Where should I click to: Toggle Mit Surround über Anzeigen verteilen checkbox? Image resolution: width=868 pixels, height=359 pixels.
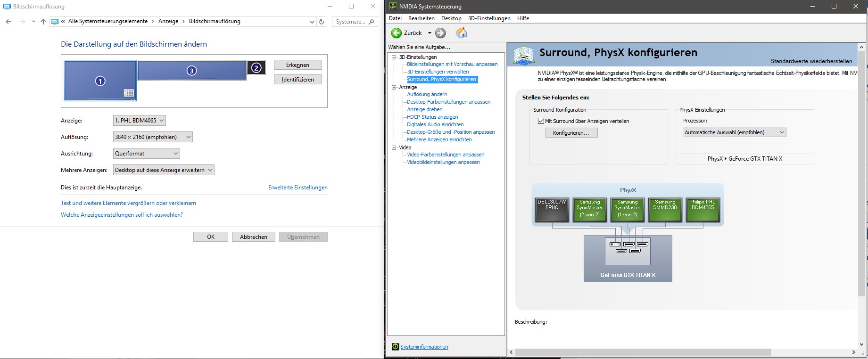(541, 121)
